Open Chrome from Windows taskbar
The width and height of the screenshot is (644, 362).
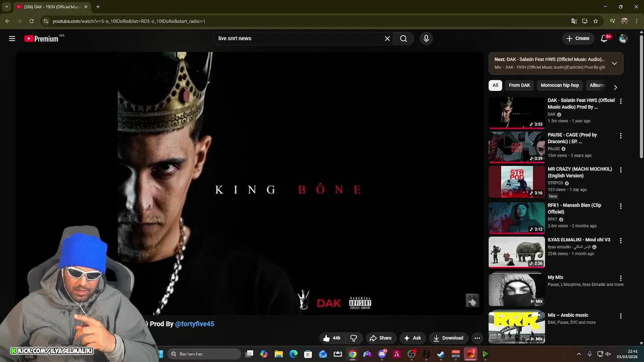click(353, 354)
